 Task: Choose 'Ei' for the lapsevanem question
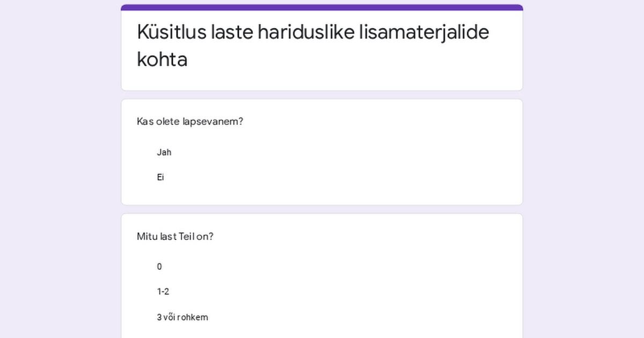point(160,177)
